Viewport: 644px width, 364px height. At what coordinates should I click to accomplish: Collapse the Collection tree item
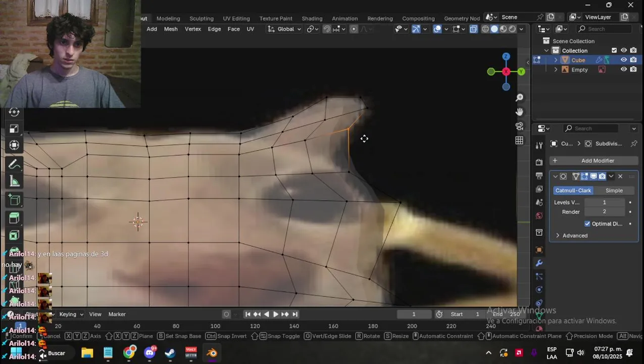coord(547,51)
